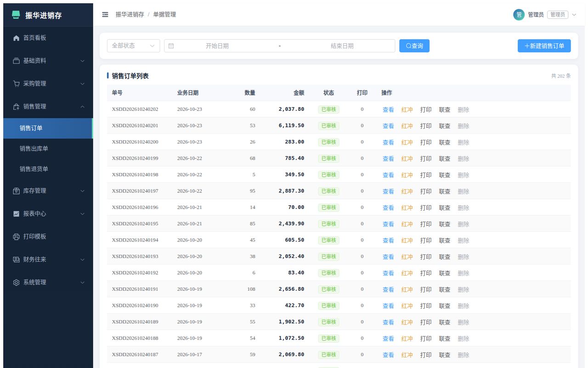
Task: Click the 管理员 user avatar
Action: pos(519,15)
